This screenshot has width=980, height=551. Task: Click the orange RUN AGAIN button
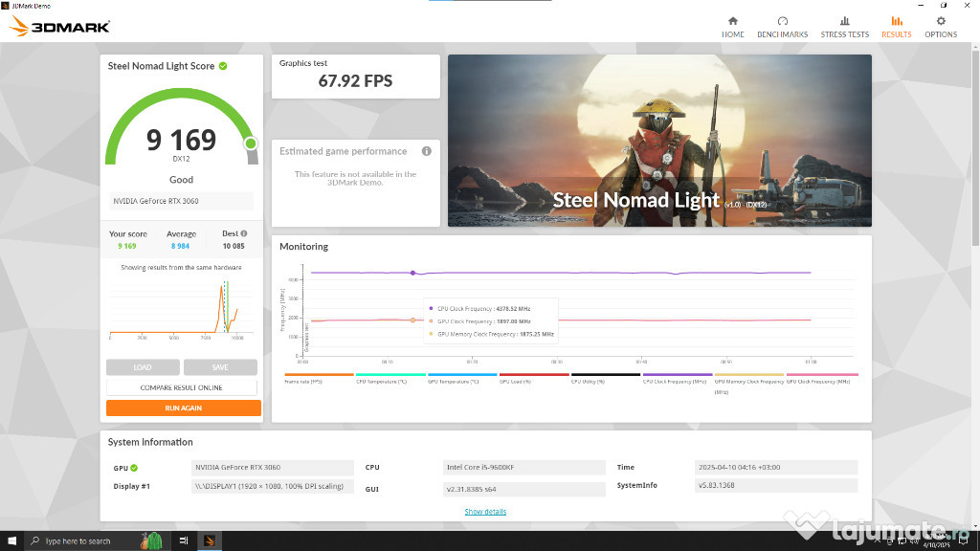tap(183, 408)
